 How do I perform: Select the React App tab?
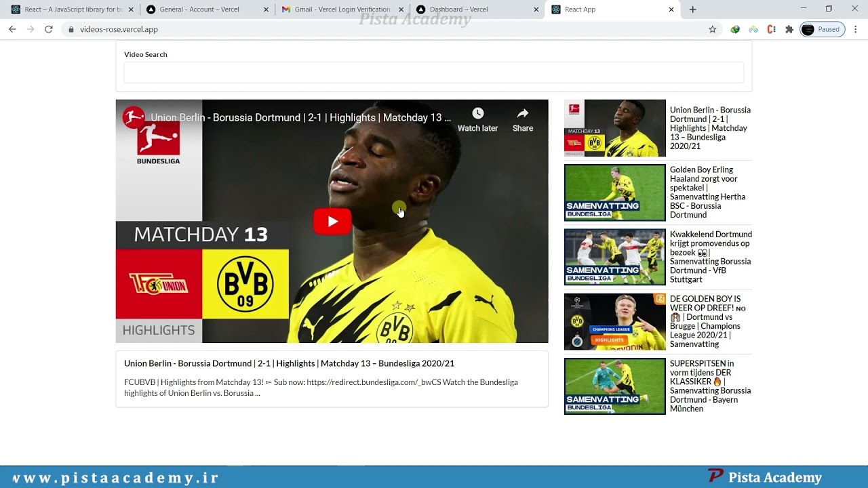(612, 9)
